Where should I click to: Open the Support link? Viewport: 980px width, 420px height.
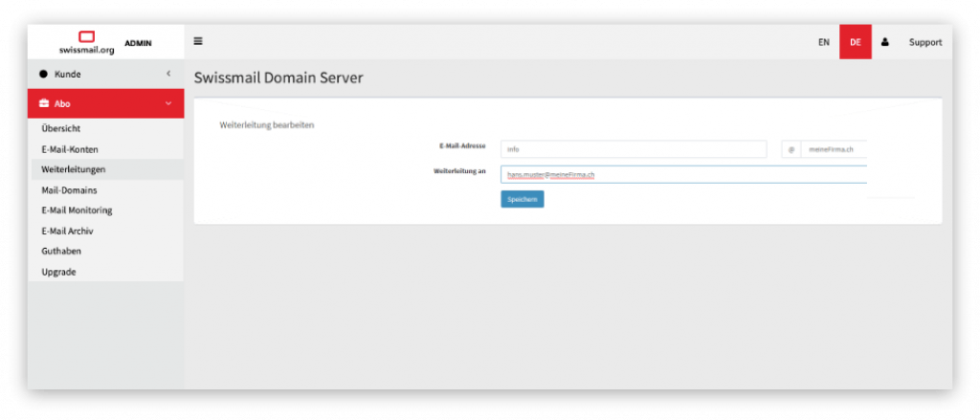(924, 42)
